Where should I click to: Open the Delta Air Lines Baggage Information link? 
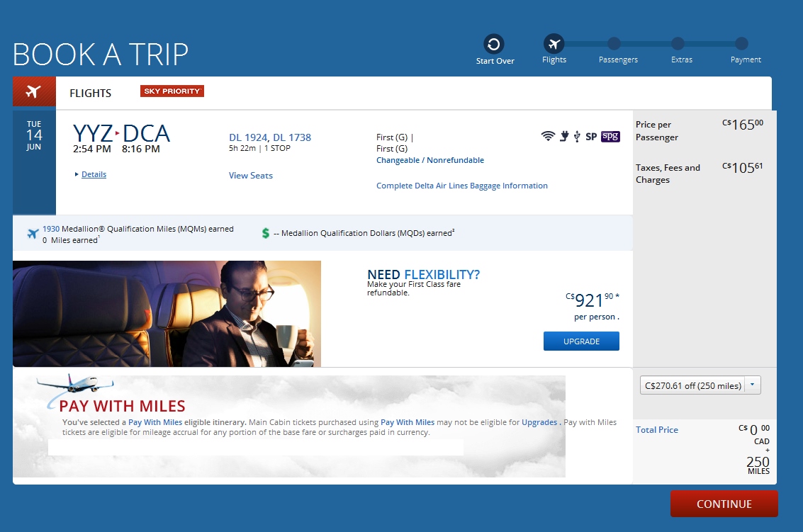click(x=461, y=185)
